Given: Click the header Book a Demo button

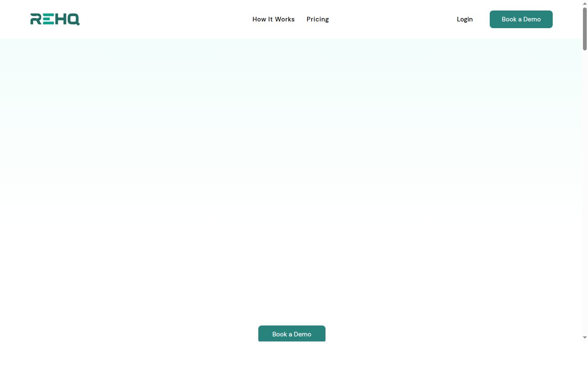Looking at the screenshot, I should tap(521, 19).
